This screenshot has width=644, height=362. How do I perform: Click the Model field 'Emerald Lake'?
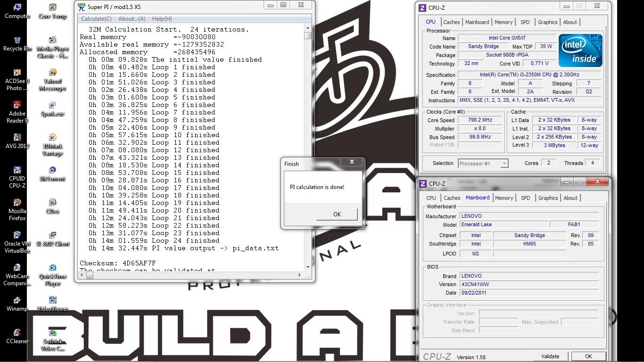coord(504,225)
